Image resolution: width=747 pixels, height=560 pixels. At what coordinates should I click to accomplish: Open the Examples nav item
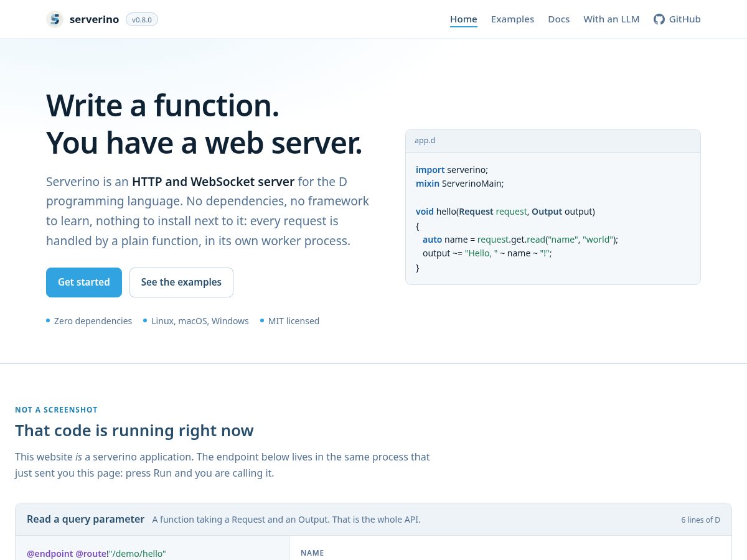(x=512, y=19)
